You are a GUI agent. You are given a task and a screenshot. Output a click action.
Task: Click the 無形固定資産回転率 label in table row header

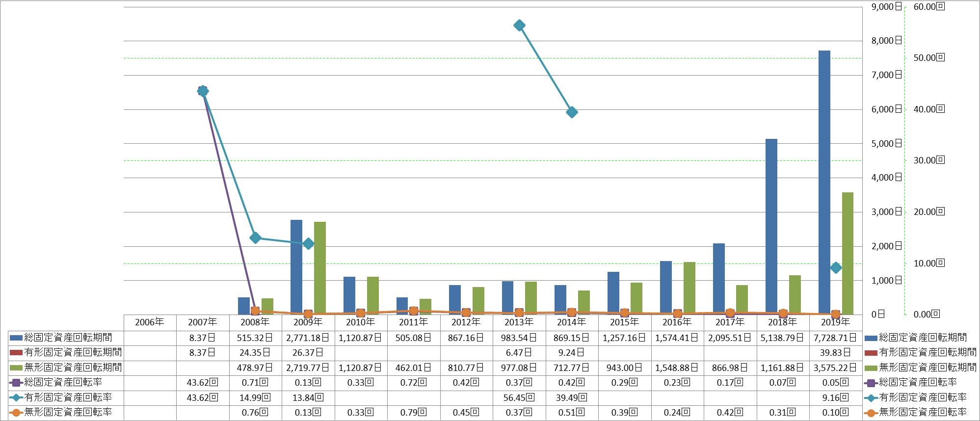click(x=68, y=412)
